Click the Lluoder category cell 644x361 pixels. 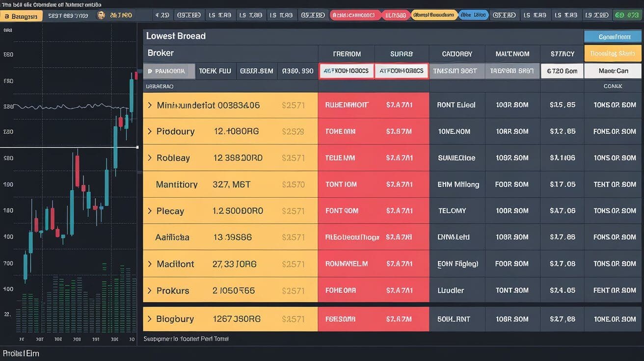point(451,290)
